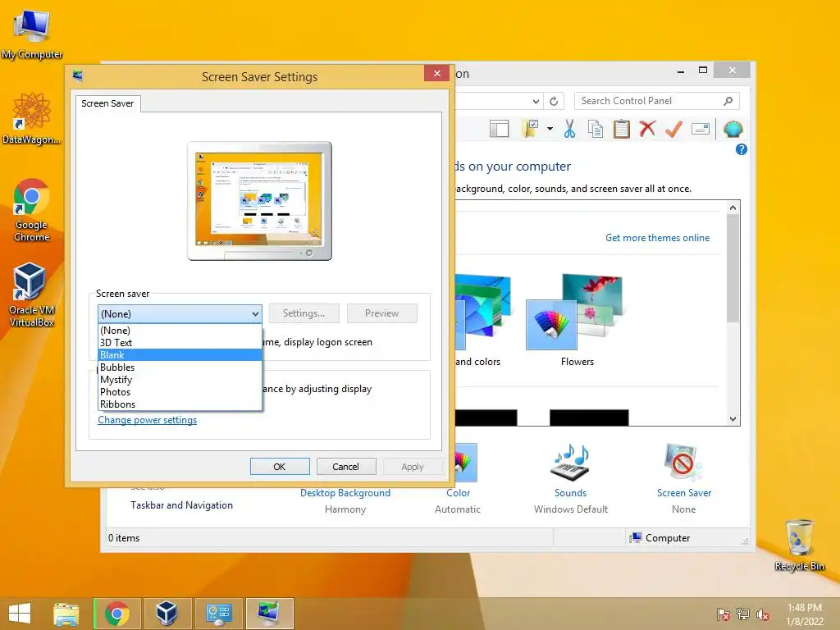The image size is (840, 630).
Task: Open Chrome from the taskbar
Action: (116, 614)
